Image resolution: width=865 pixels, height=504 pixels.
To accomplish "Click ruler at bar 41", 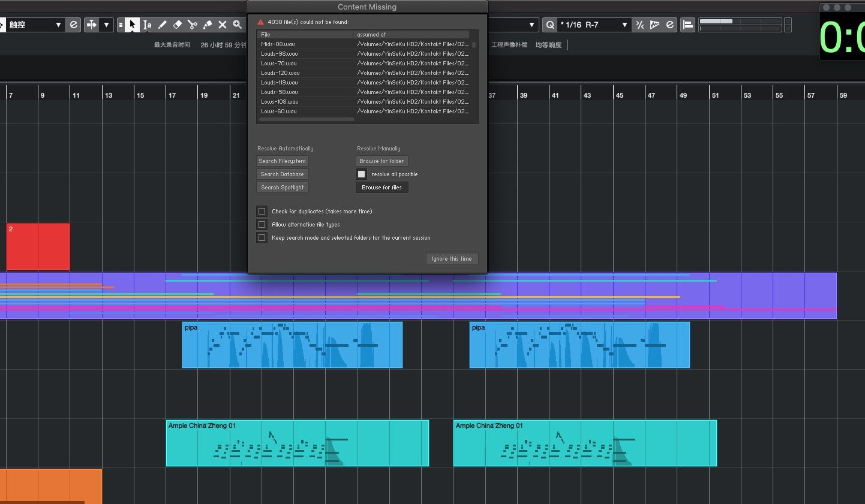I will (555, 95).
